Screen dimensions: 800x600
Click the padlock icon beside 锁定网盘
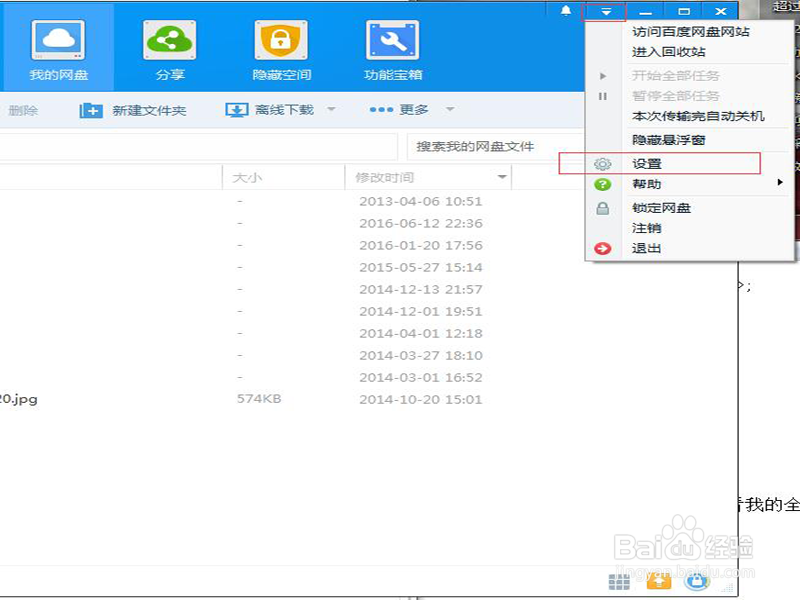[x=603, y=208]
